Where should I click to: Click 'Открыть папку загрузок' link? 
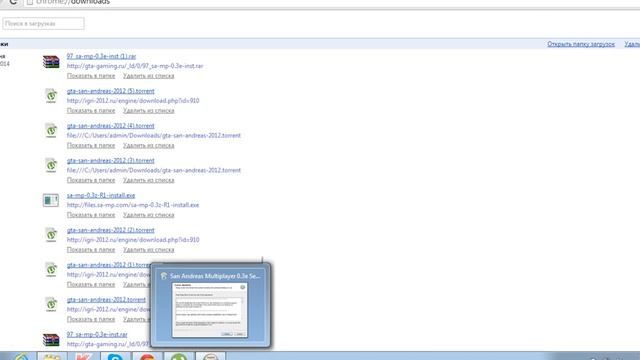[x=581, y=44]
